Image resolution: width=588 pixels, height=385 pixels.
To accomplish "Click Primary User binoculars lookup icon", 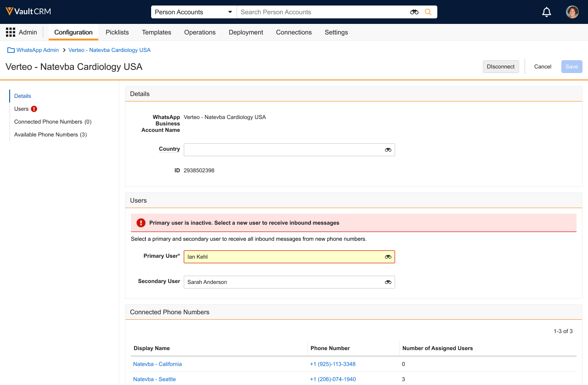I will 388,257.
